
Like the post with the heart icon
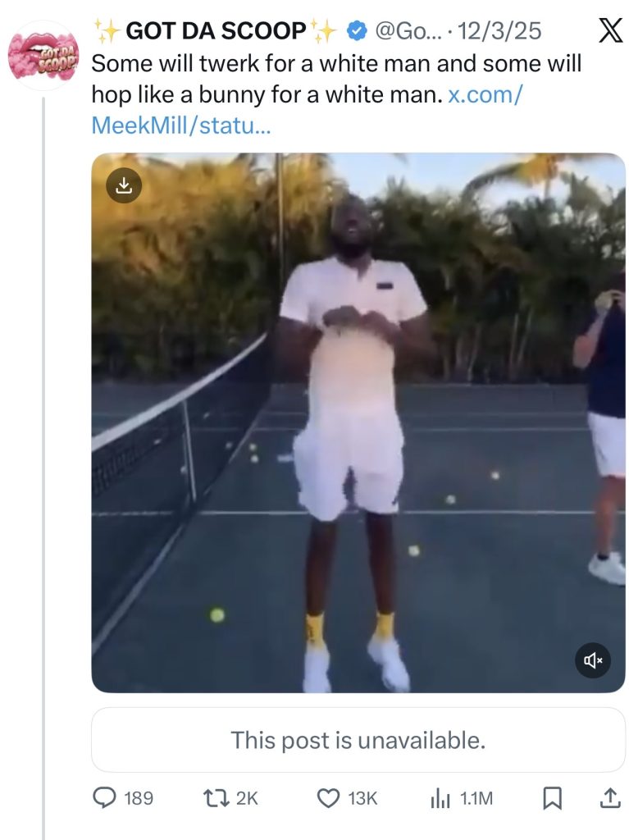pos(329,797)
